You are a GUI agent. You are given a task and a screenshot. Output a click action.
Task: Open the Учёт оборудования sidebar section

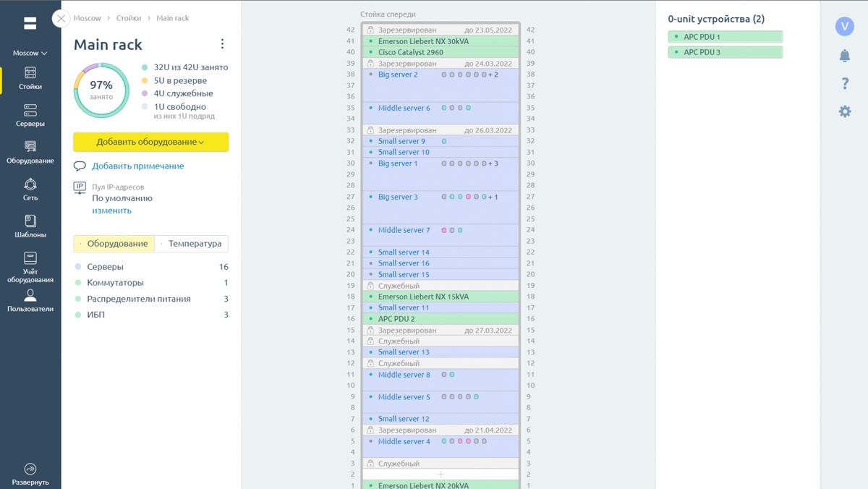click(x=30, y=266)
